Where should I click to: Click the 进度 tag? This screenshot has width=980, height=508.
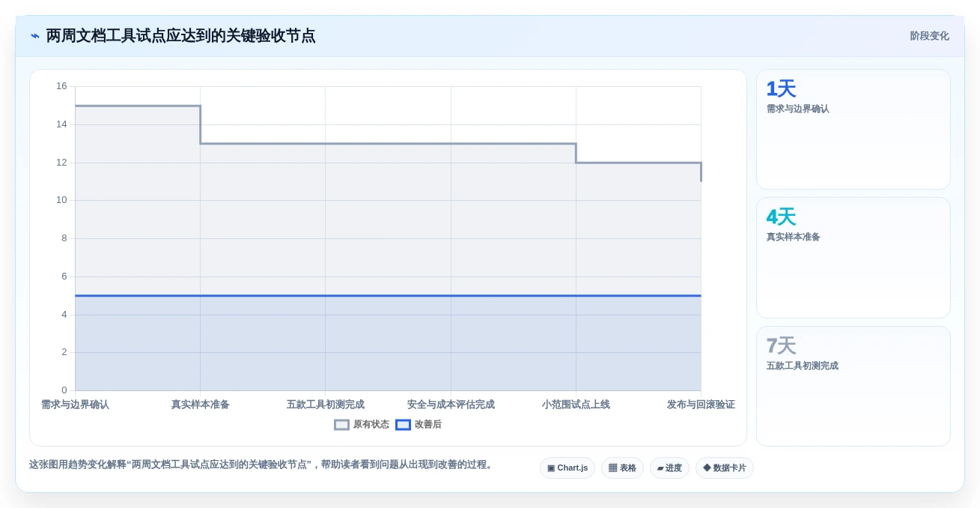pos(669,468)
